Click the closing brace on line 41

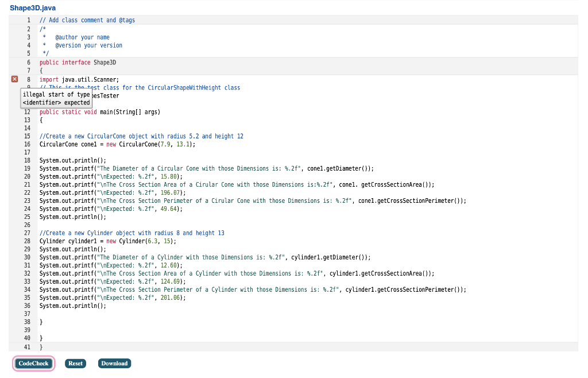click(x=41, y=346)
